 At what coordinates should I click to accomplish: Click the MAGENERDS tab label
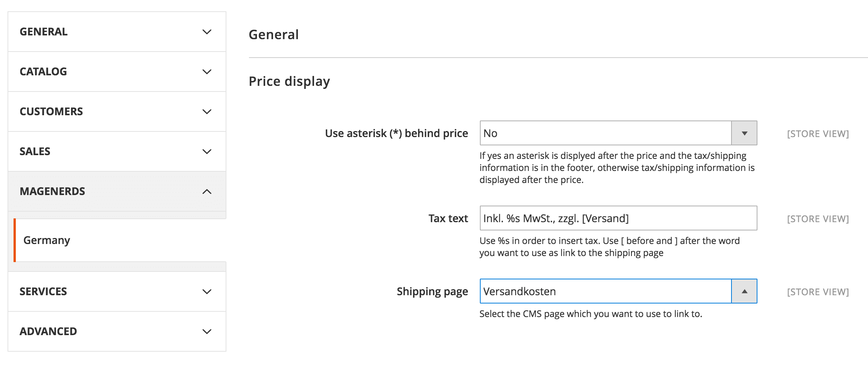point(52,191)
